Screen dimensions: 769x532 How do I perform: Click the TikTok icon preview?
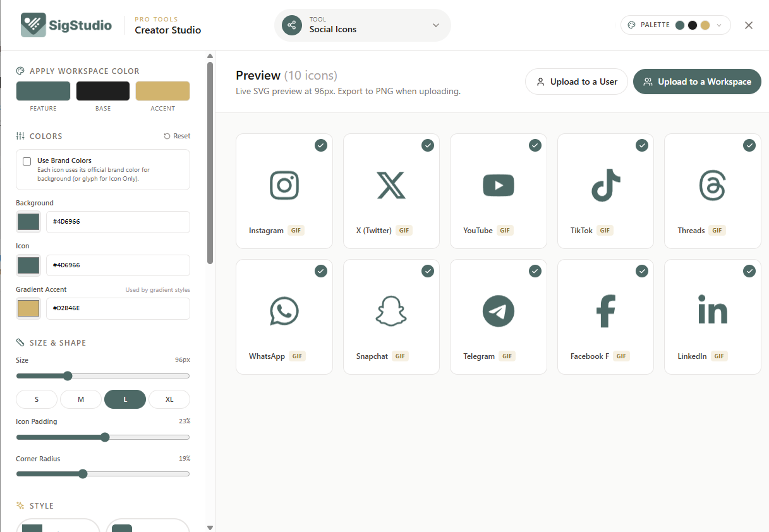(x=605, y=185)
